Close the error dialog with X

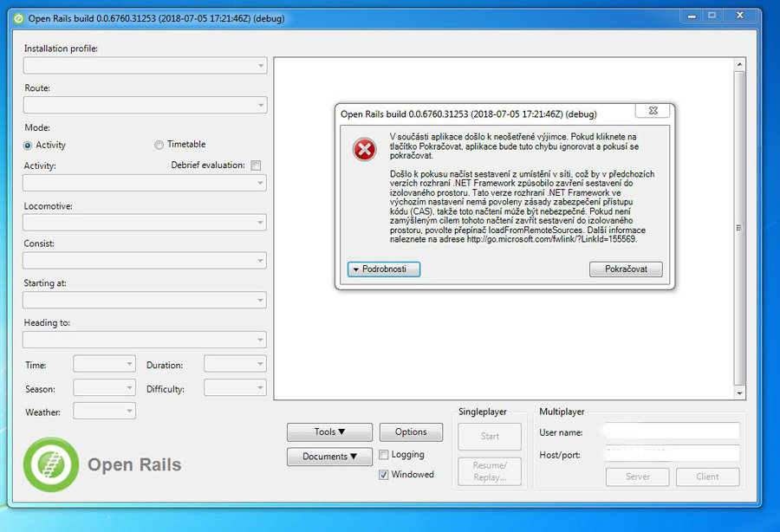652,112
